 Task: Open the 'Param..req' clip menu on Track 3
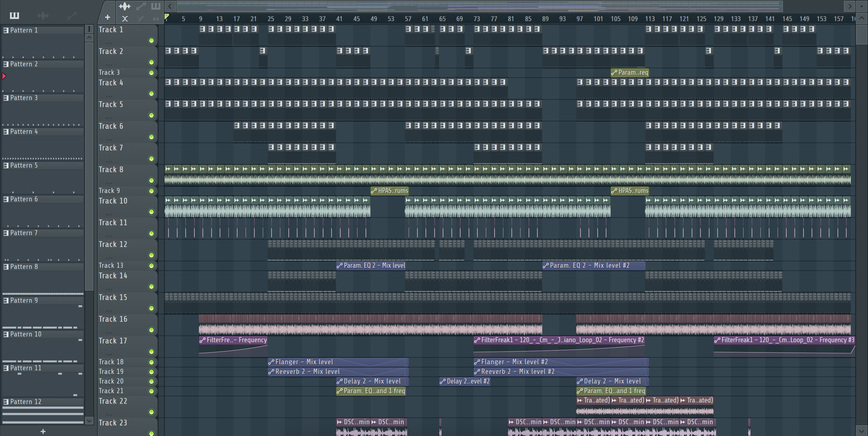pyautogui.click(x=614, y=73)
